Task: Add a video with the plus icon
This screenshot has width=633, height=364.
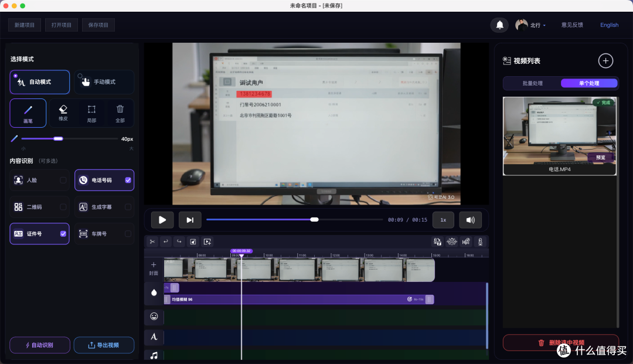Action: coord(605,61)
